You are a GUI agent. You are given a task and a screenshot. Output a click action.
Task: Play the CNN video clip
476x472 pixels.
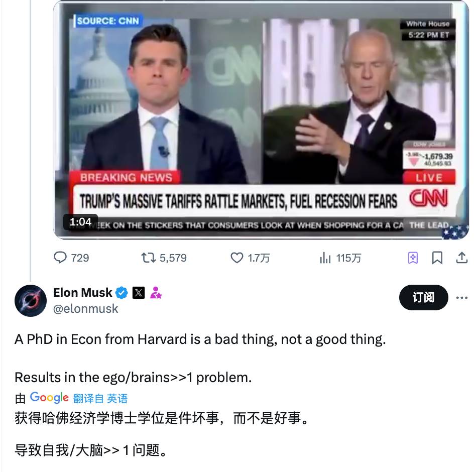click(x=261, y=120)
